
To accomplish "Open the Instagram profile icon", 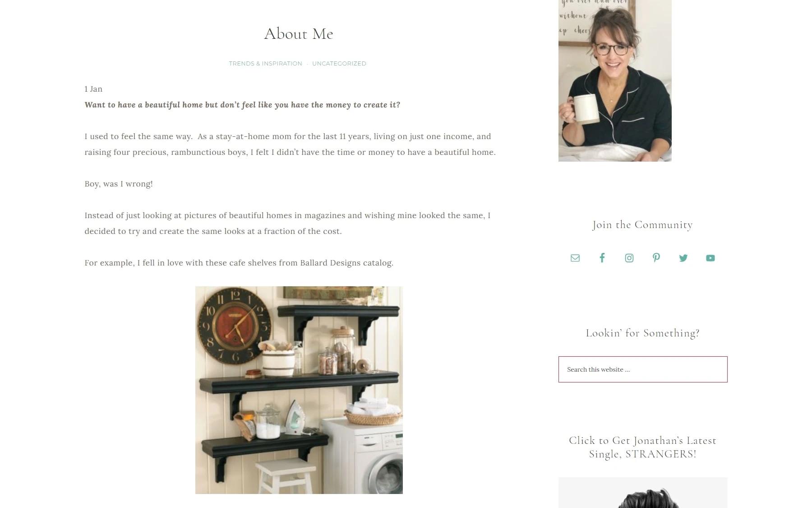I will (629, 258).
